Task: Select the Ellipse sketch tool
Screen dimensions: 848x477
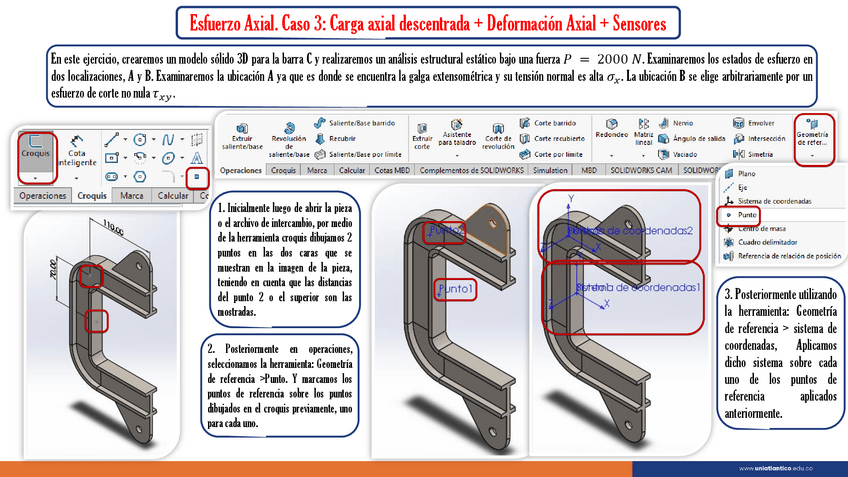Action: pos(168,158)
